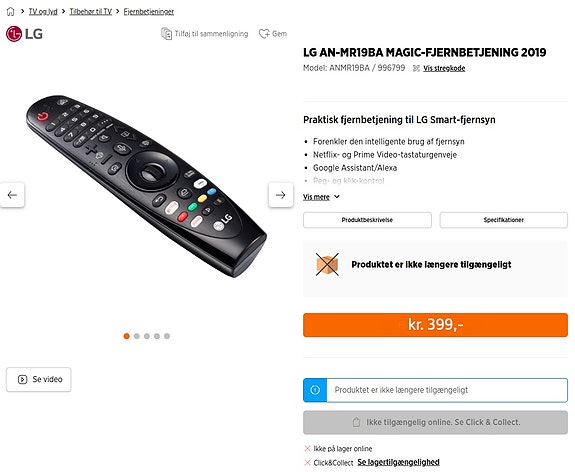Viewport: 575px width, 472px height.
Task: Open the LG brand logo link
Action: 24,34
